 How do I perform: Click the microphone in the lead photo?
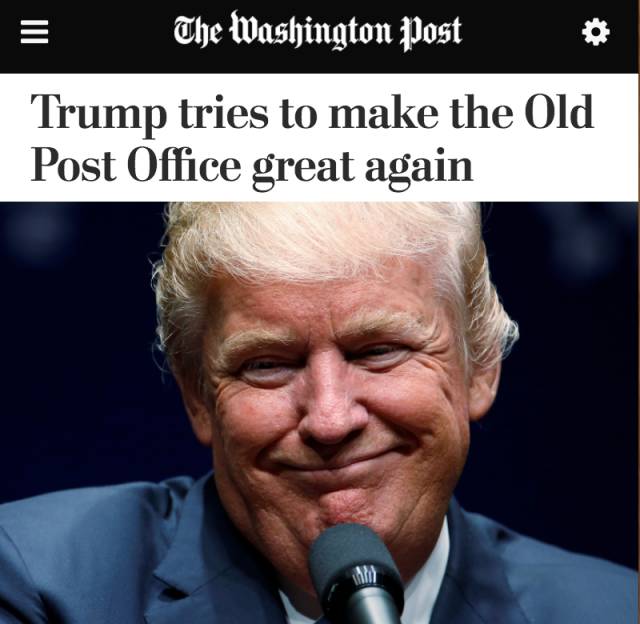(x=356, y=575)
